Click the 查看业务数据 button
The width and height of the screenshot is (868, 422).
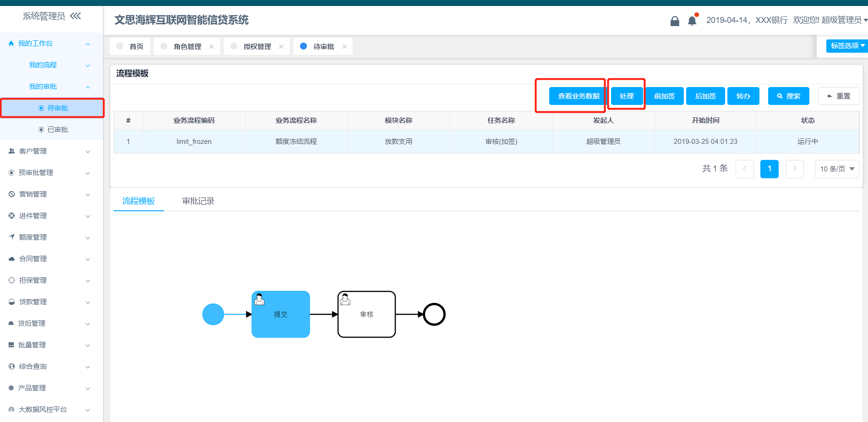click(x=578, y=96)
